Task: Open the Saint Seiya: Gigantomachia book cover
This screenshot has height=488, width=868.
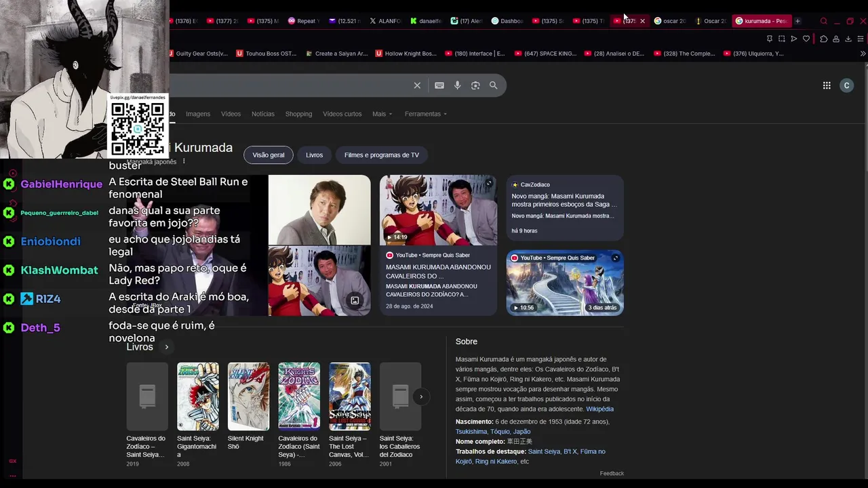Action: click(198, 396)
